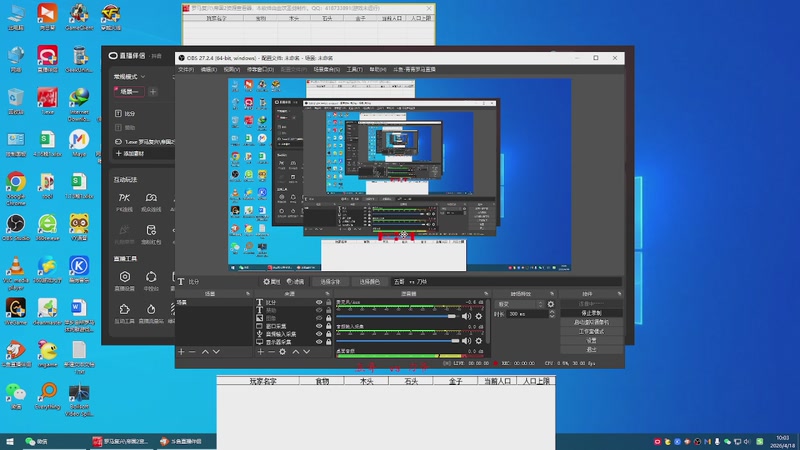Open 场景集合(S) menu in OBS

pyautogui.click(x=327, y=69)
